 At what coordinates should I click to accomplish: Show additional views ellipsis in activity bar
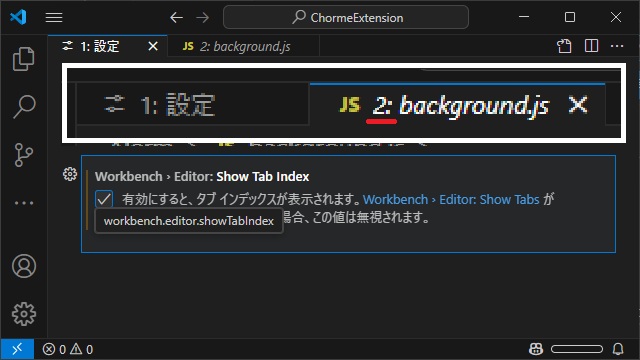point(24,203)
